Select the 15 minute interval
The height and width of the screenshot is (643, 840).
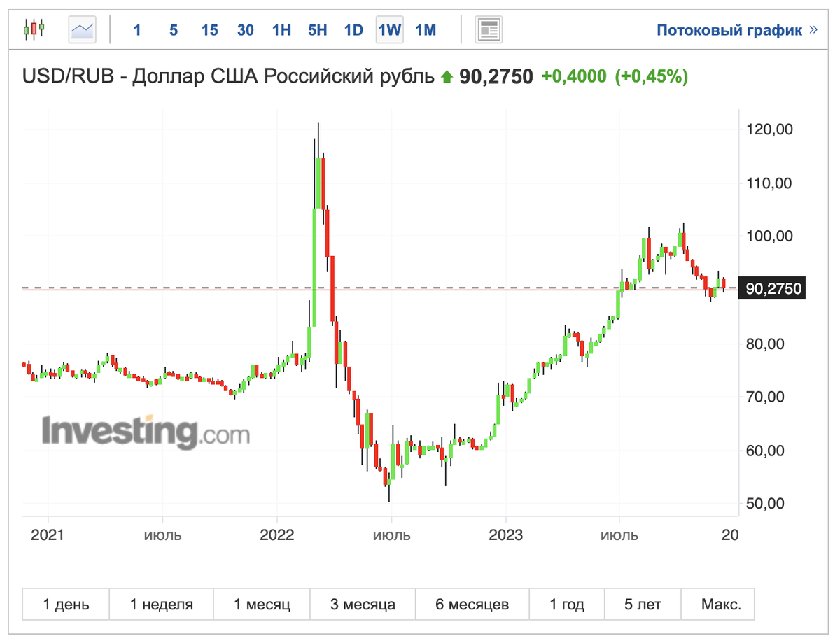tap(209, 30)
